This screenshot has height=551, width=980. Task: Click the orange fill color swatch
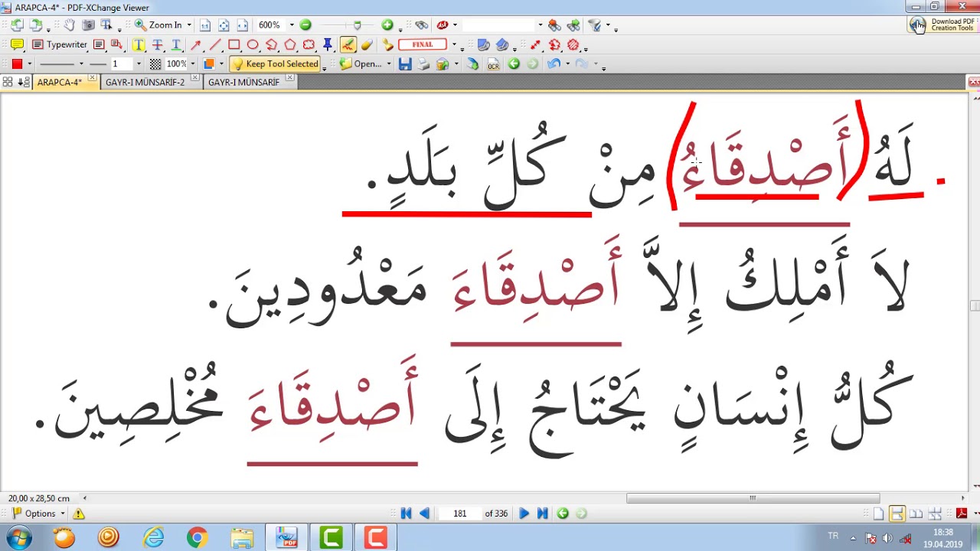pyautogui.click(x=208, y=64)
